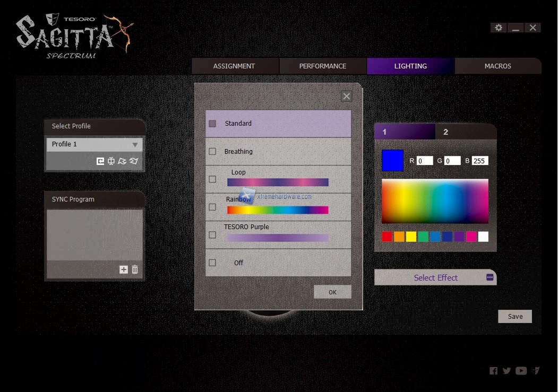Click the first icon under Profile 1 dropdown
The image size is (558, 392).
point(100,161)
